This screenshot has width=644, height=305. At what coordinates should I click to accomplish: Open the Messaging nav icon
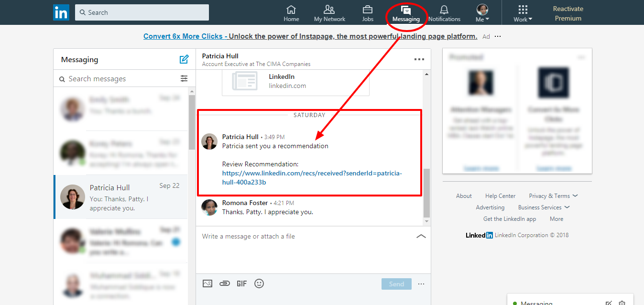click(406, 13)
